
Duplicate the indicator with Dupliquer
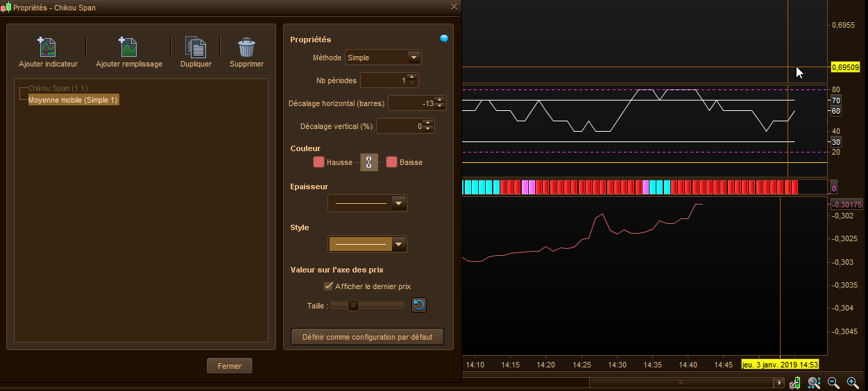(196, 47)
